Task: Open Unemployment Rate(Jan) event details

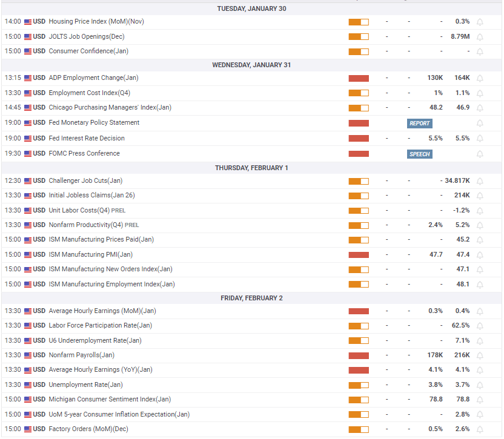Action: 85,385
